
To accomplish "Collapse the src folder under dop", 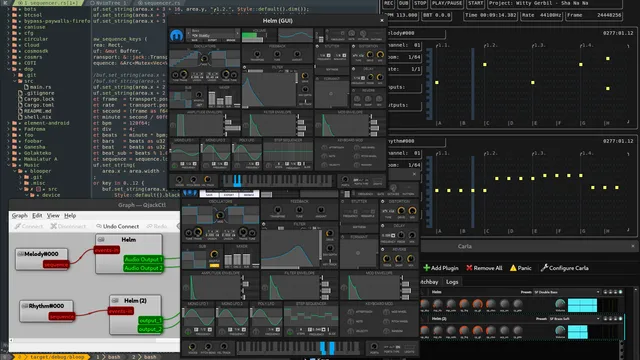I will (x=15, y=81).
